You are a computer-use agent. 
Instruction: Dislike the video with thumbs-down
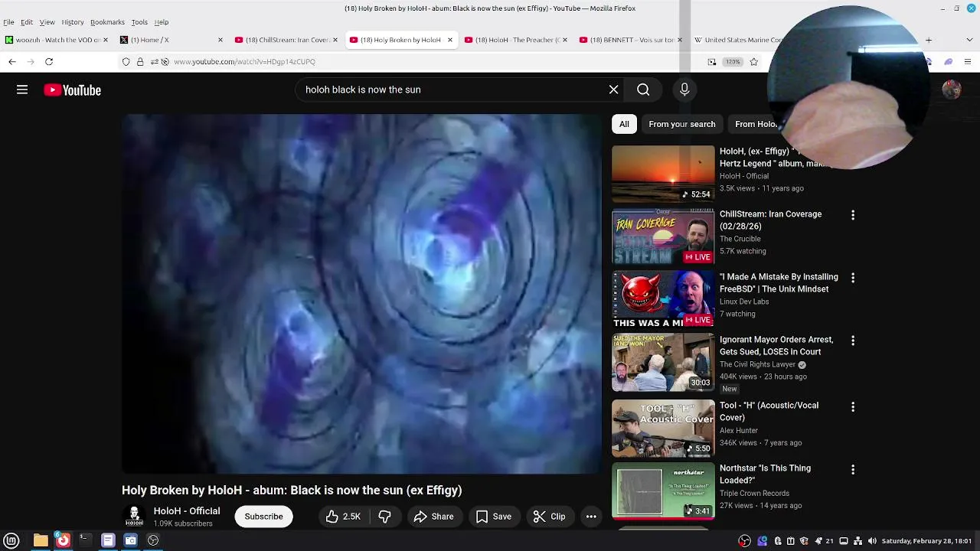[x=384, y=517]
